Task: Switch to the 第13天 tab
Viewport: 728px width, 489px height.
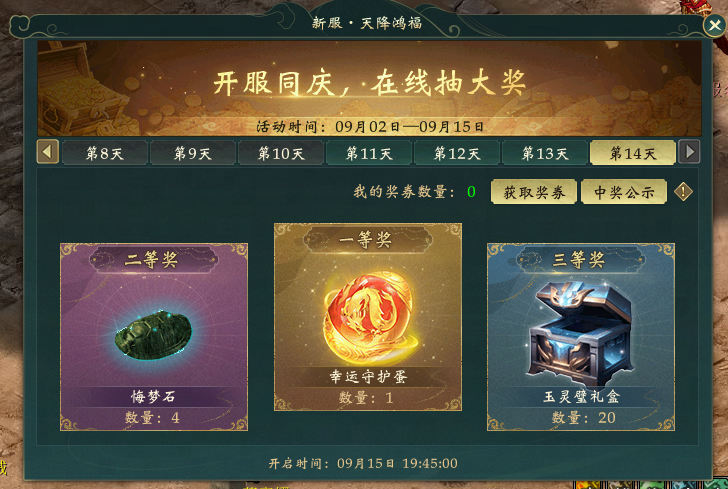Action: (x=545, y=153)
